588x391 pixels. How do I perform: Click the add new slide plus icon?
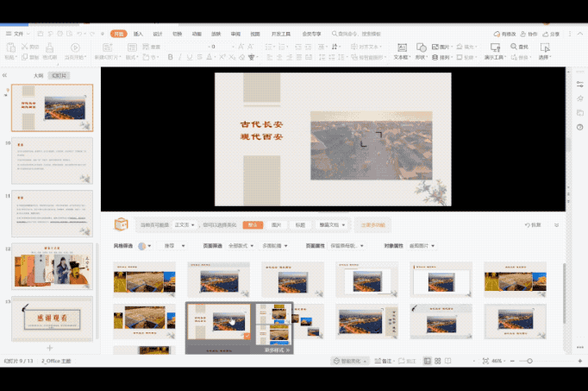48,348
